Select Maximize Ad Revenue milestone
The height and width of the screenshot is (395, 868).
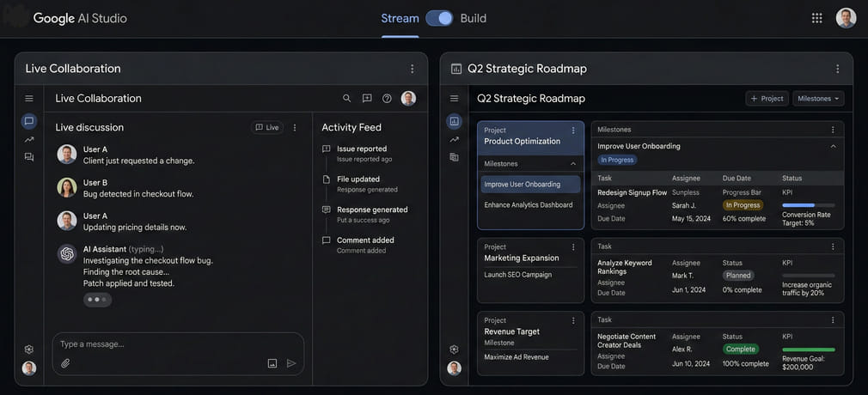point(517,357)
